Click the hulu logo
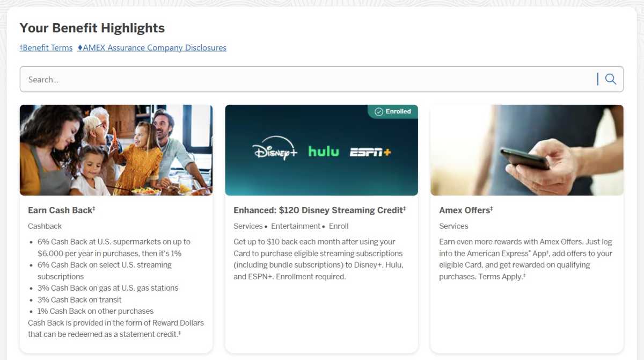 [x=324, y=152]
